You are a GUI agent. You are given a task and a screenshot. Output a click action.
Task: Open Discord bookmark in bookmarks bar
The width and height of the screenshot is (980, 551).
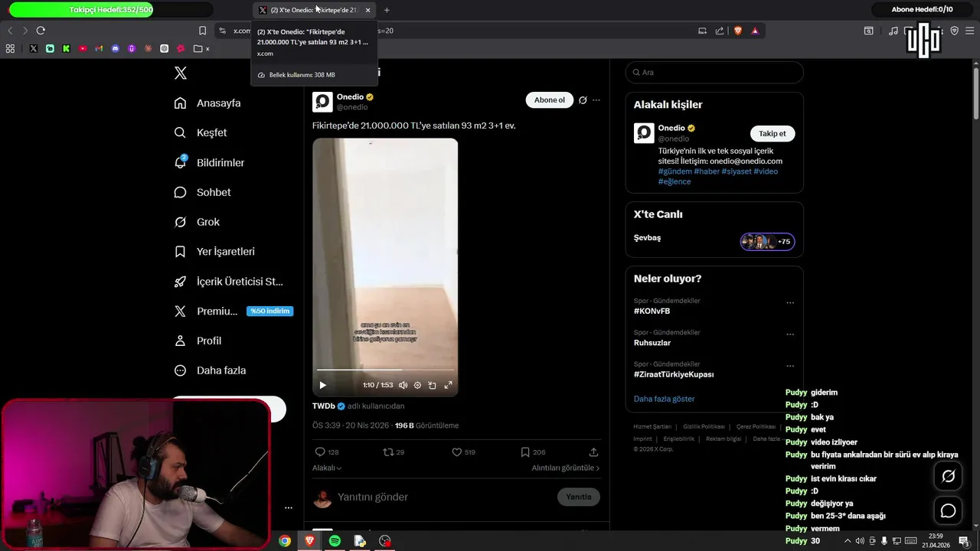[x=116, y=48]
